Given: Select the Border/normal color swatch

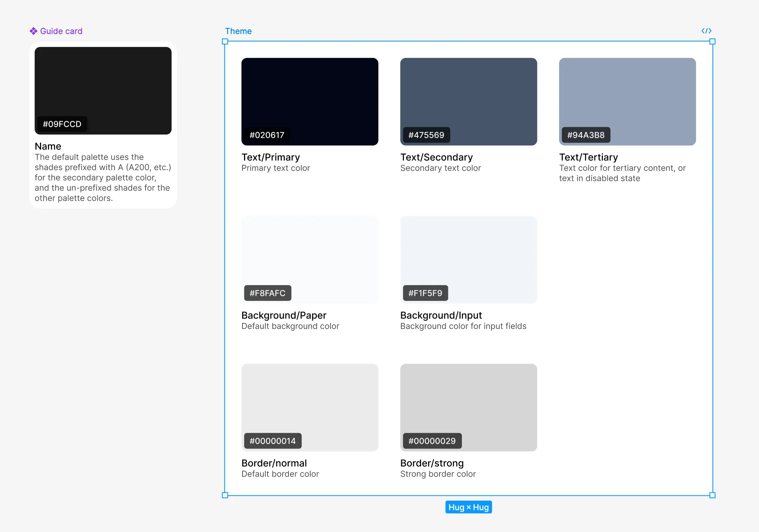Looking at the screenshot, I should tap(310, 407).
